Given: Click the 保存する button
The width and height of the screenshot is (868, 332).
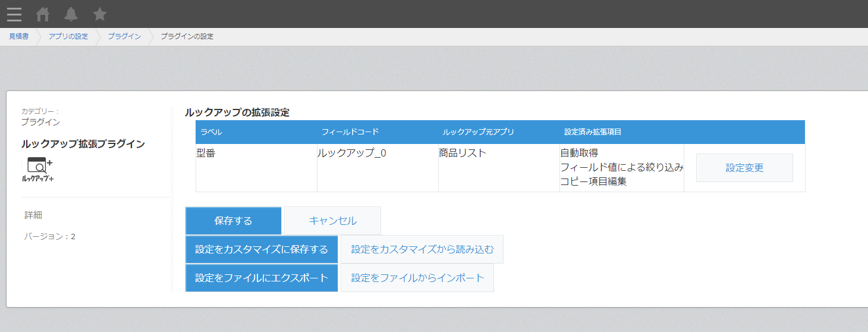Looking at the screenshot, I should [234, 221].
